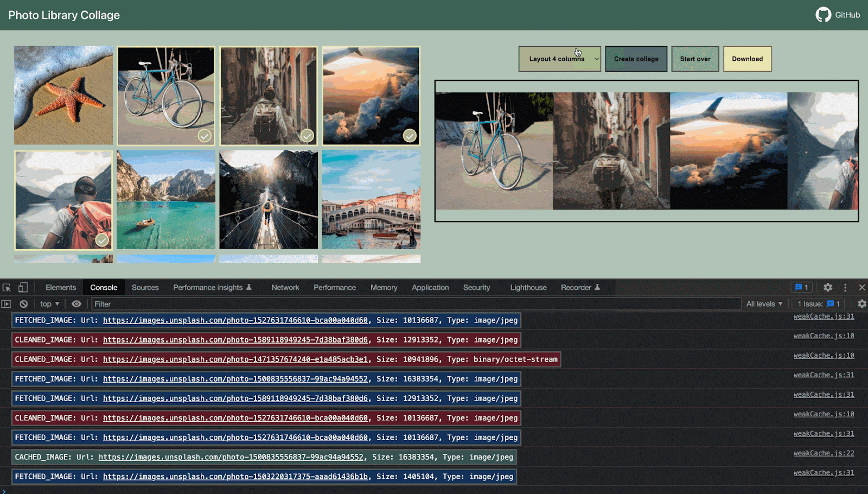Show the console sidebar panel icon
Viewport: 868px width, 494px height.
click(7, 304)
